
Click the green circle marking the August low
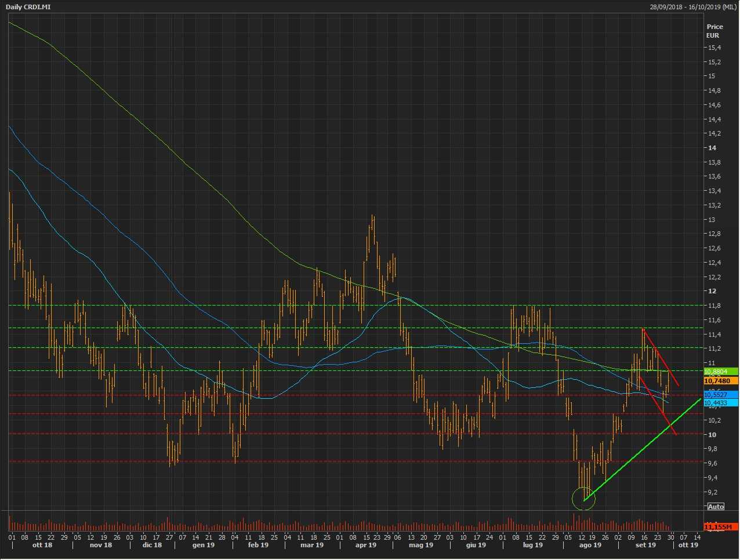583,499
